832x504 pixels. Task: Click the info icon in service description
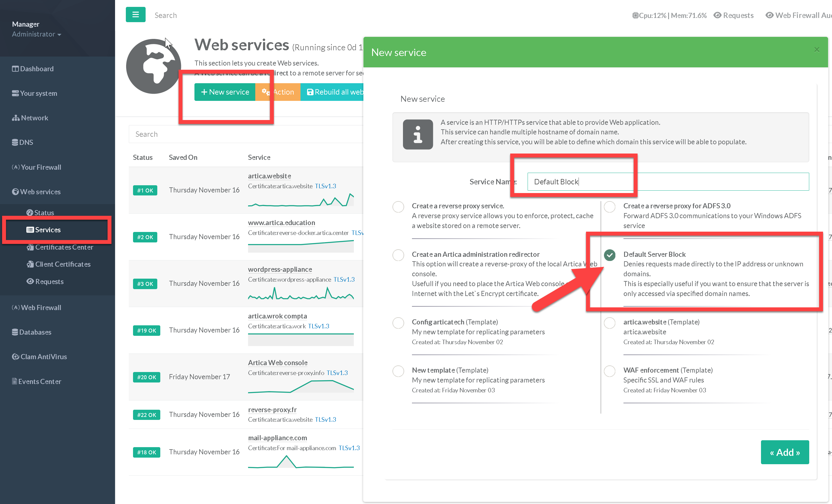(418, 134)
